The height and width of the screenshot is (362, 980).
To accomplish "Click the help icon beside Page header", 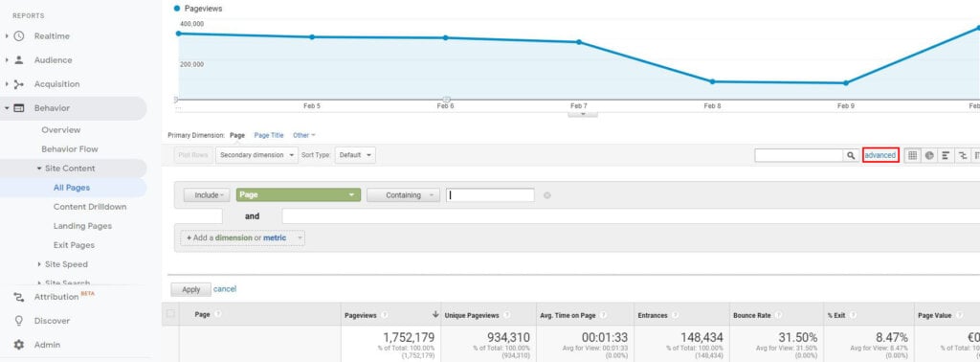I will pos(217,315).
